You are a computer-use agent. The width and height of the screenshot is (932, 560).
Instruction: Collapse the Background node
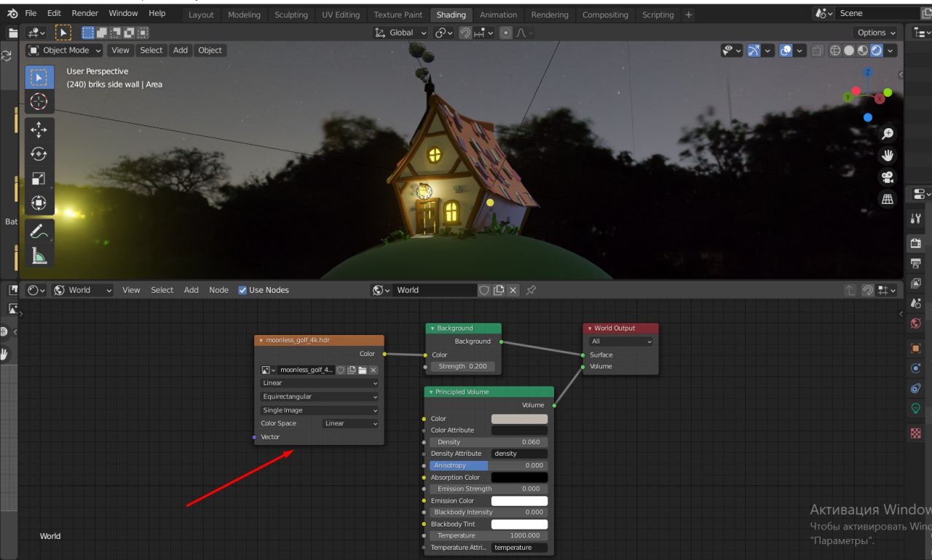[433, 328]
